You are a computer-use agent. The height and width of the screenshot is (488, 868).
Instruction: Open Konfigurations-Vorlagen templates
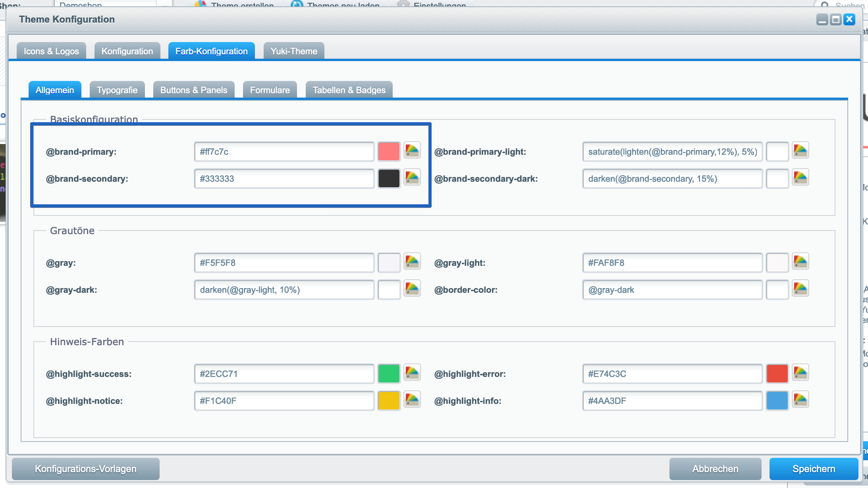[x=86, y=469]
